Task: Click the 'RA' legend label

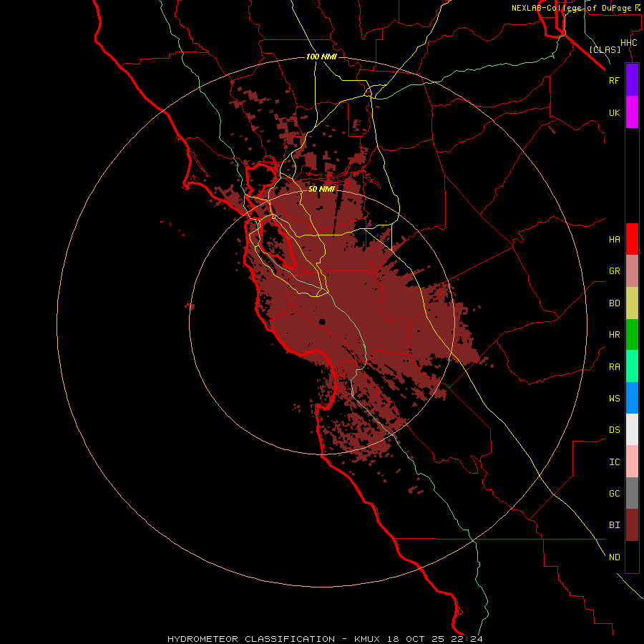Action: coord(614,367)
